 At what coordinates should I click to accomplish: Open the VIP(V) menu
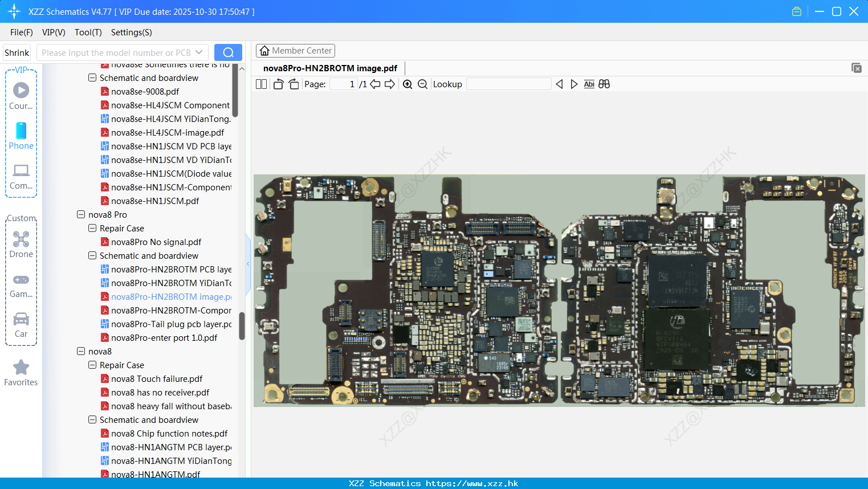(x=54, y=32)
